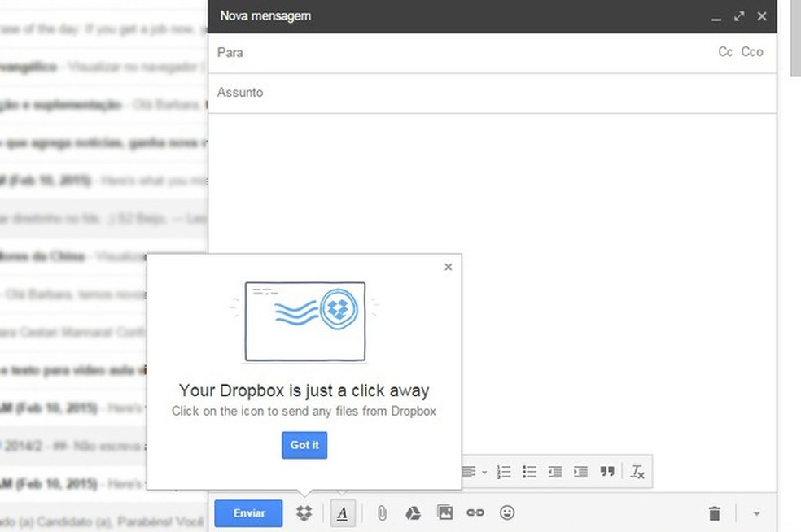
Task: Apply a numbered list to the message
Action: click(504, 471)
